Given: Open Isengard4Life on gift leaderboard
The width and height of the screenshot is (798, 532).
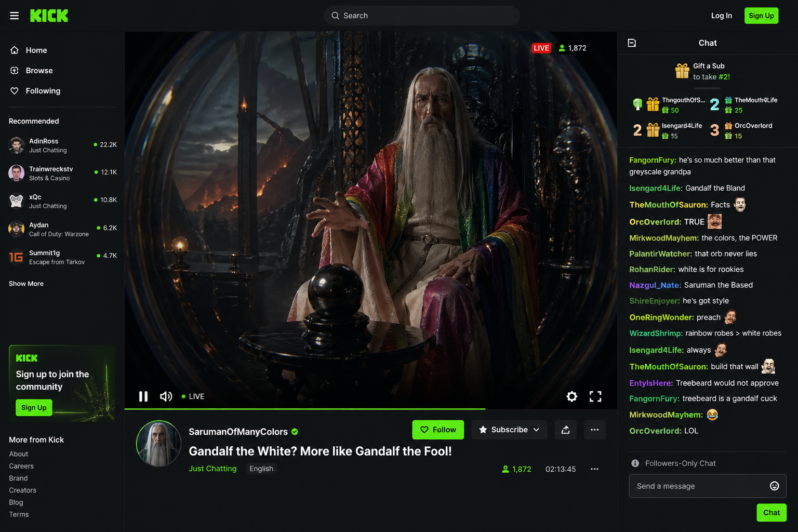Looking at the screenshot, I should [682, 126].
